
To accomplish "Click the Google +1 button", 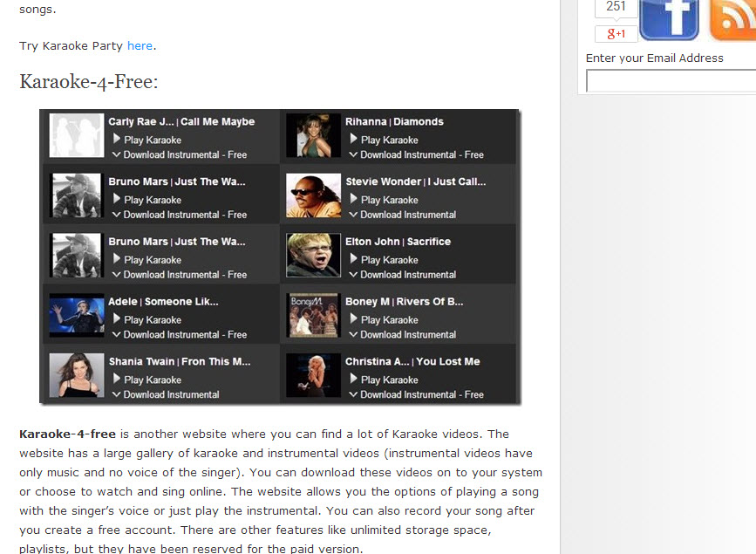I will [x=616, y=34].
